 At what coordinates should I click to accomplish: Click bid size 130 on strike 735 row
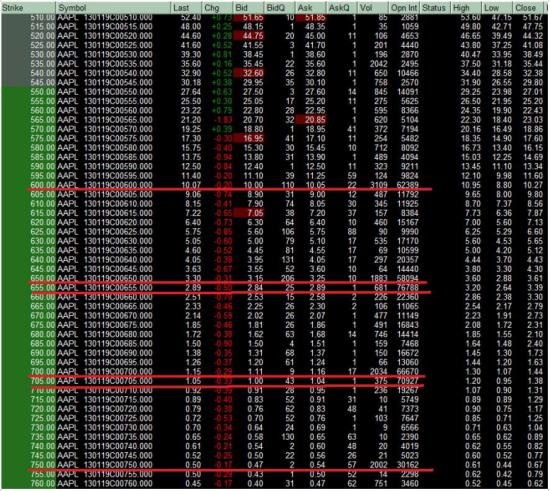[x=288, y=437]
